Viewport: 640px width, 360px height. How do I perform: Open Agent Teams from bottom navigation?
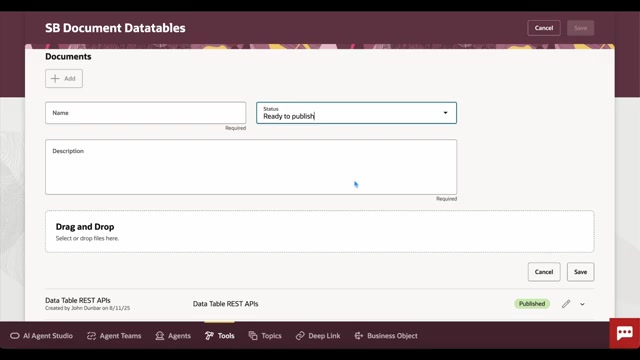[x=114, y=336]
